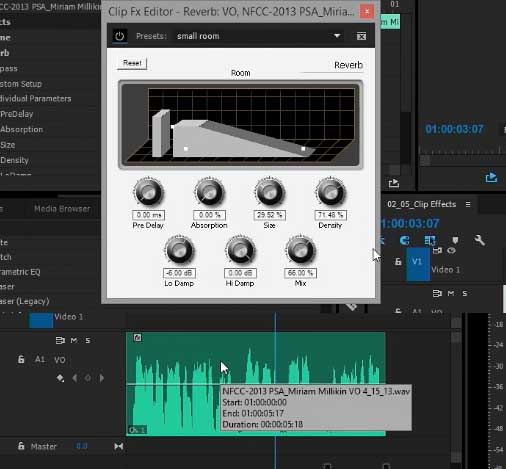Toggle the lock on Master track

(x=21, y=446)
